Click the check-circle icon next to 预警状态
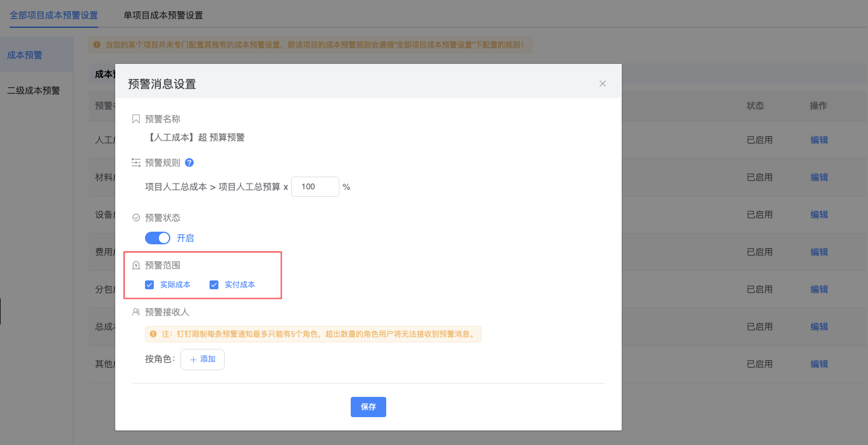Image resolution: width=868 pixels, height=445 pixels. [135, 218]
